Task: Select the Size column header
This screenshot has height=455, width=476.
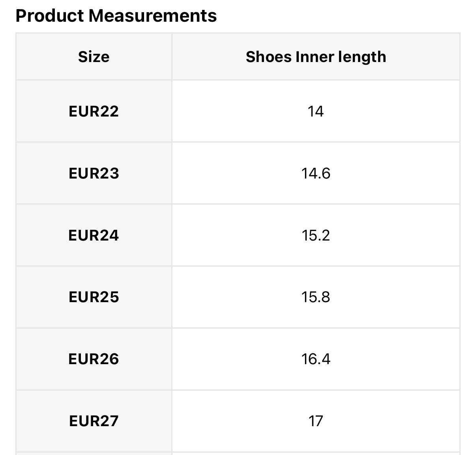Action: 94,57
